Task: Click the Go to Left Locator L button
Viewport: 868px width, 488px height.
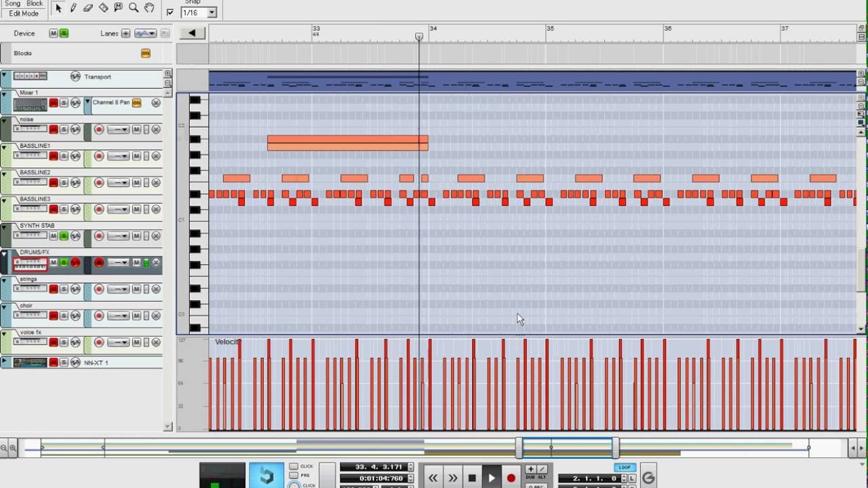Action: (x=632, y=479)
